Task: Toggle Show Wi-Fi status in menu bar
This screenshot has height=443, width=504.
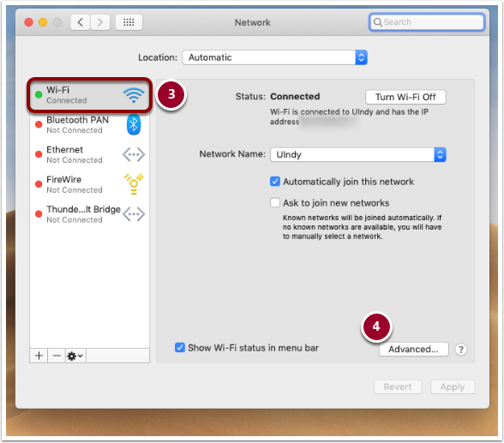Action: 180,348
